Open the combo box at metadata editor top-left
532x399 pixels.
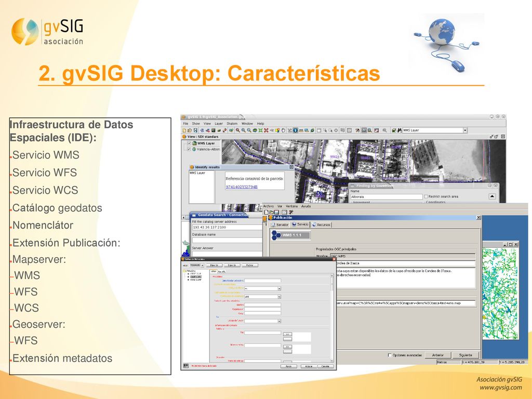point(197,265)
